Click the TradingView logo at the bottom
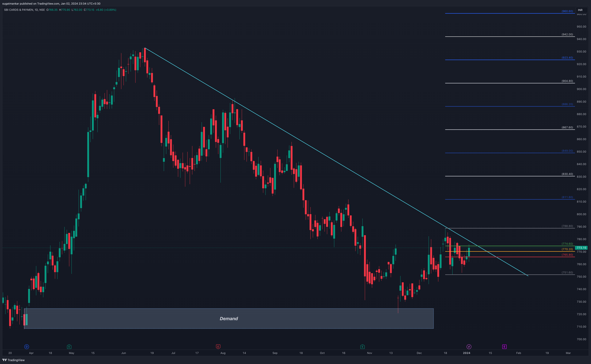The height and width of the screenshot is (364, 591). tap(13, 360)
